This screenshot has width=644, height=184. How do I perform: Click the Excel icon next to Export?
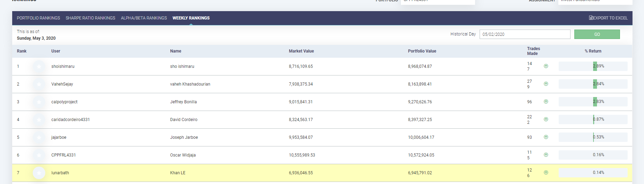point(591,18)
